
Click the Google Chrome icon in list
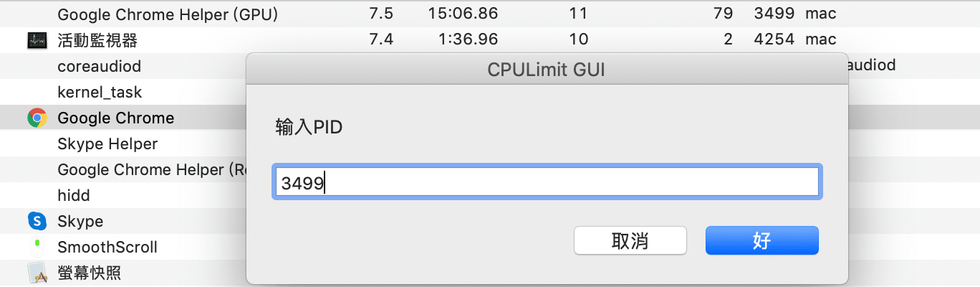point(37,118)
